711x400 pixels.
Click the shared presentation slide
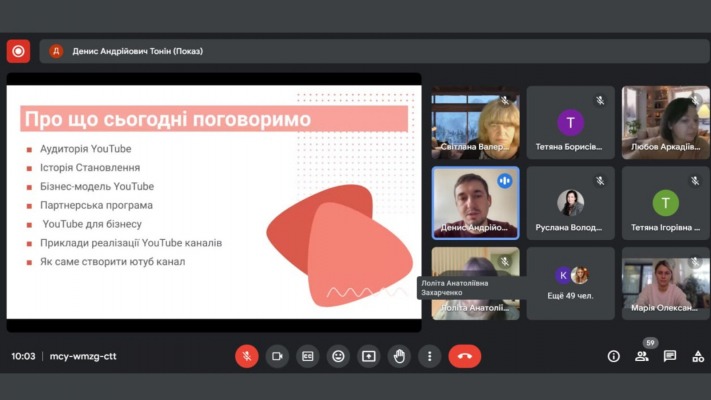(x=214, y=202)
